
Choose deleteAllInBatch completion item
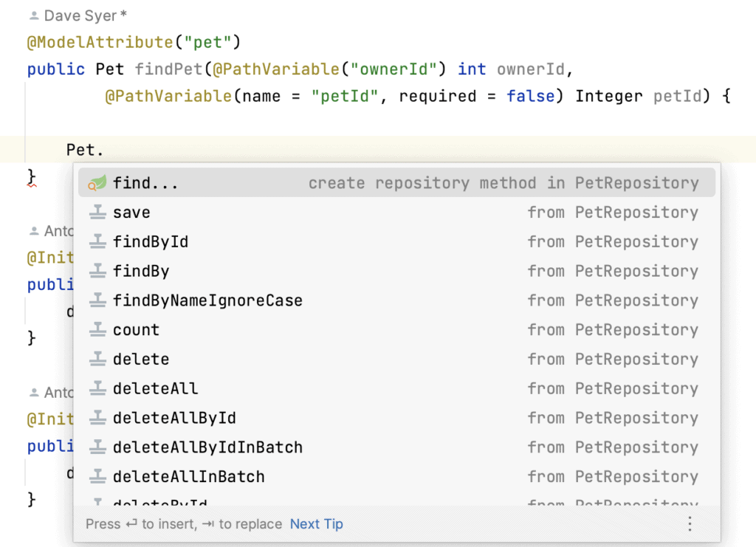pos(396,477)
